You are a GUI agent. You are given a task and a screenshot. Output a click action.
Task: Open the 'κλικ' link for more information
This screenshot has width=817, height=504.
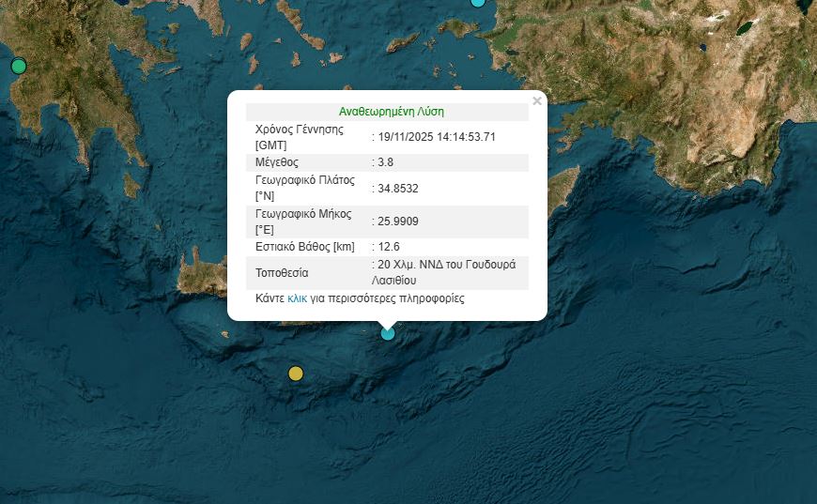point(297,298)
